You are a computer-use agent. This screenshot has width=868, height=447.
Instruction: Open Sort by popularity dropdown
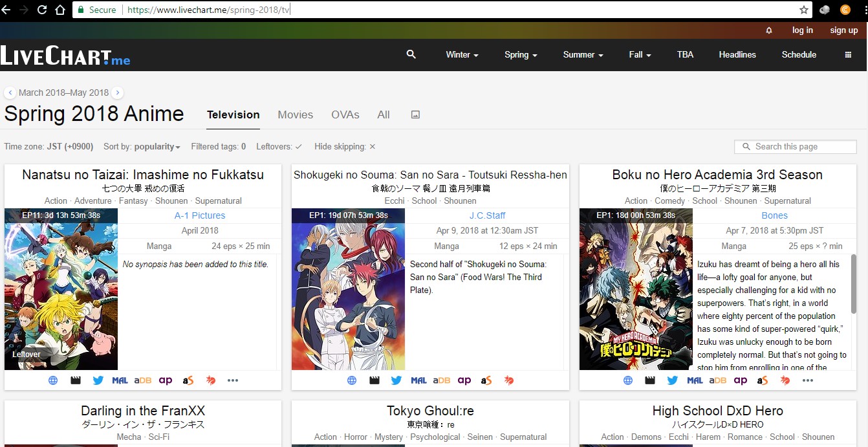tap(142, 147)
